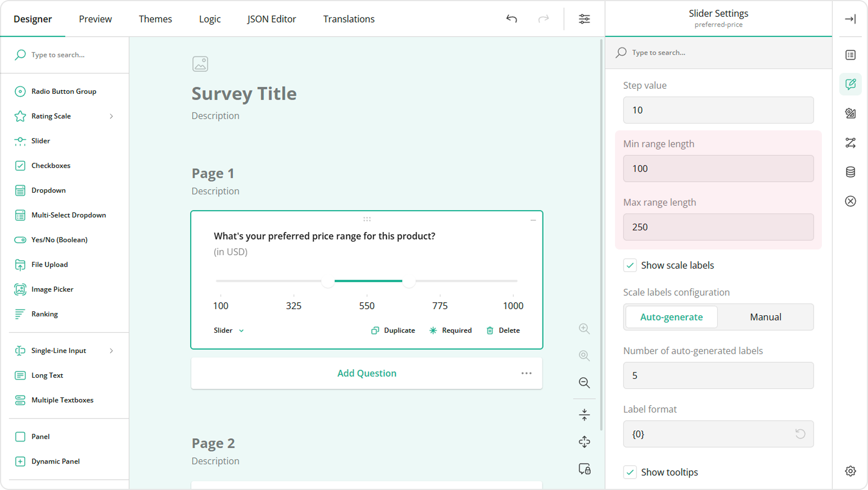Collapse all pages using the collapse icon
Image resolution: width=868 pixels, height=490 pixels.
[x=584, y=414]
